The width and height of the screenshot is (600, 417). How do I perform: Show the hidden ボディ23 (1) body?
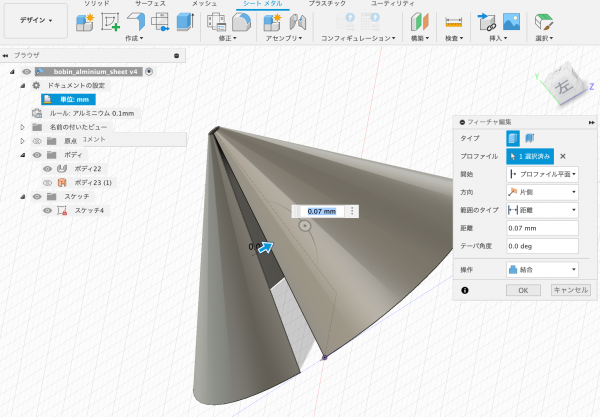click(x=46, y=183)
